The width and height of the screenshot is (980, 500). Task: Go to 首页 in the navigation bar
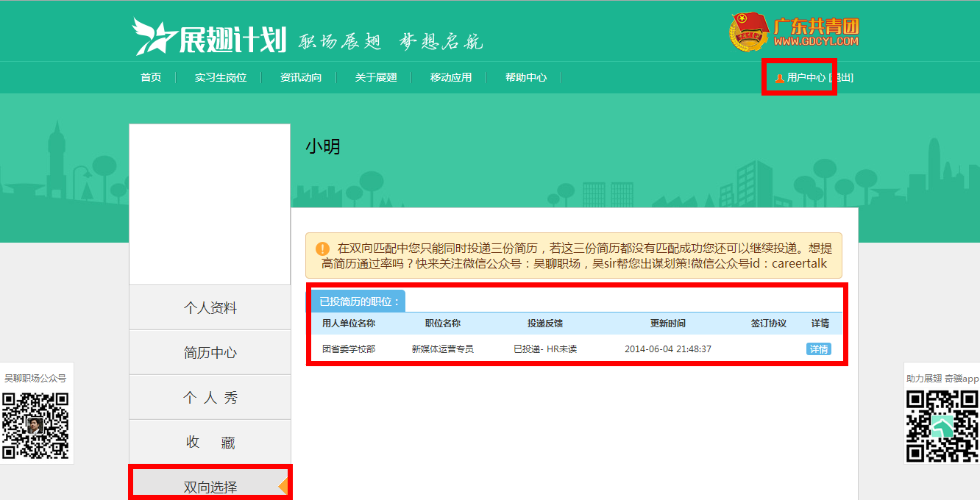coord(151,77)
